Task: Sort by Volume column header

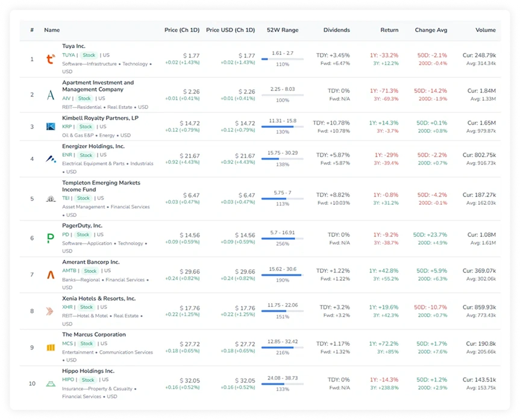Action: click(486, 30)
